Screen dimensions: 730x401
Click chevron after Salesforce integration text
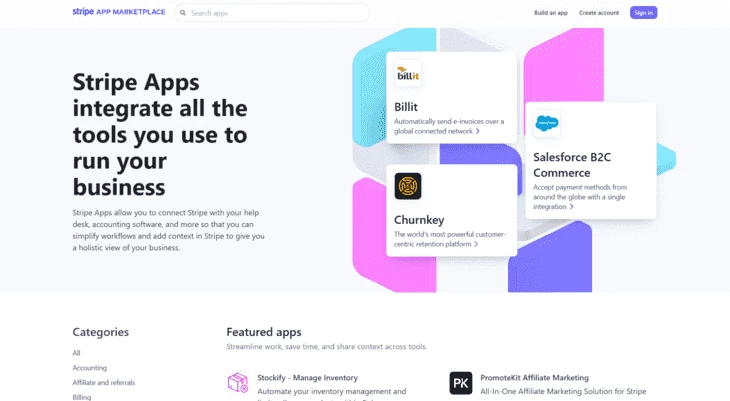571,207
